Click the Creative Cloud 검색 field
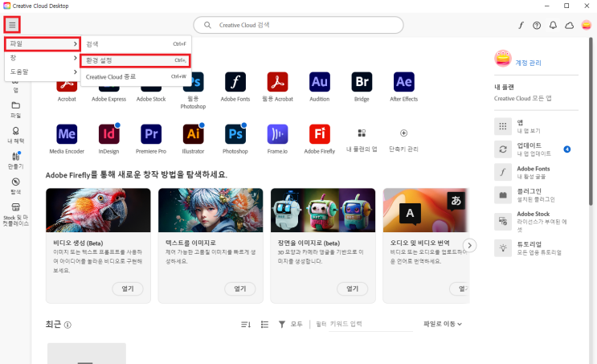The image size is (597, 364). click(298, 25)
